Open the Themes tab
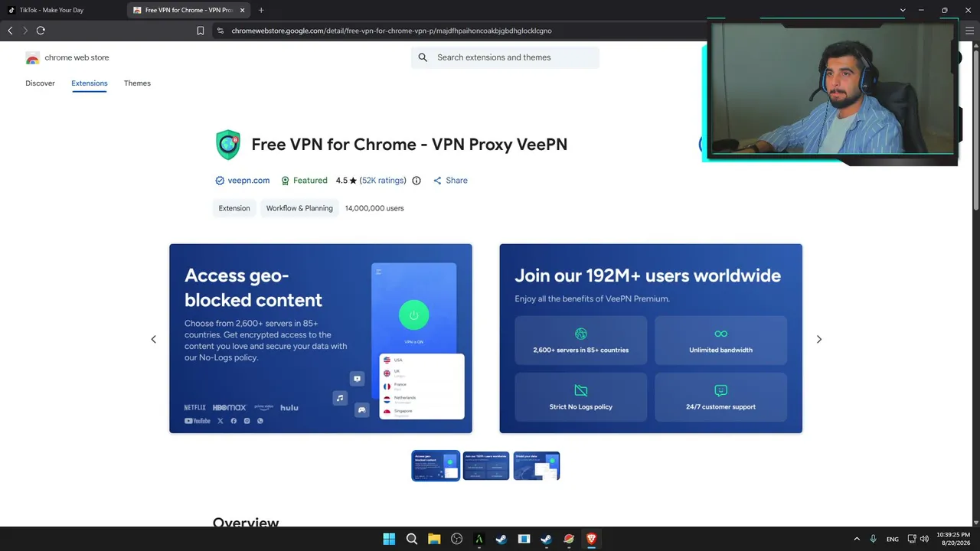This screenshot has height=551, width=980. [137, 83]
